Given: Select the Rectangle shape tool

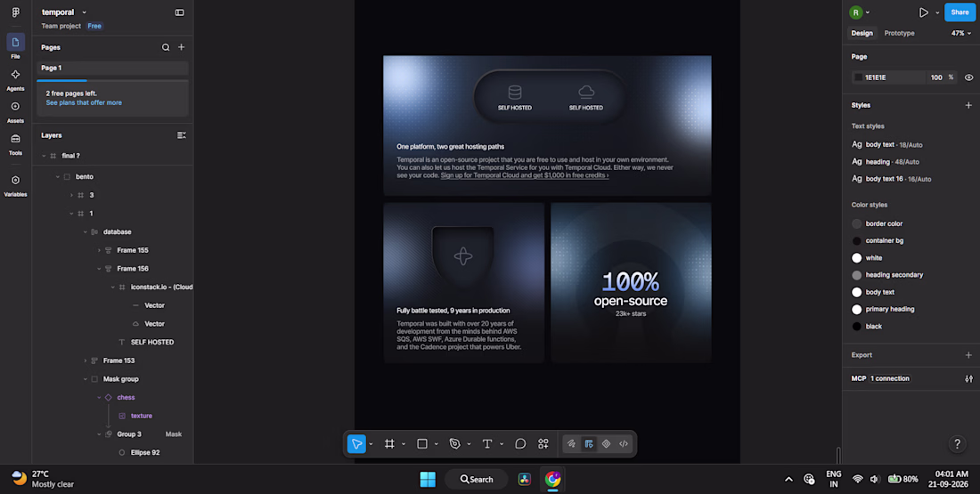Looking at the screenshot, I should click(422, 443).
